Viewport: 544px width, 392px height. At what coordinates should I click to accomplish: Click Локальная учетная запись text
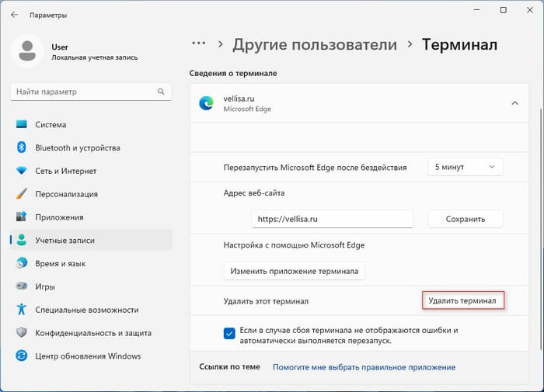pos(94,57)
